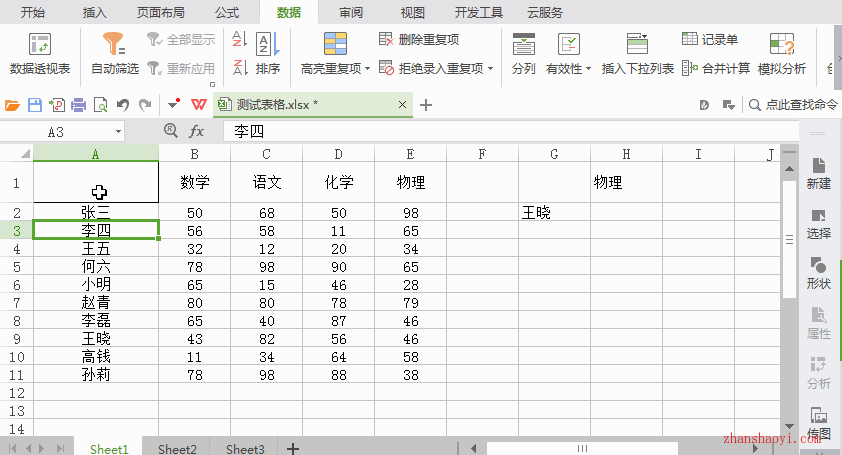Click the zoom magnifier icon beside fx
Image resolution: width=842 pixels, height=455 pixels.
(x=171, y=131)
